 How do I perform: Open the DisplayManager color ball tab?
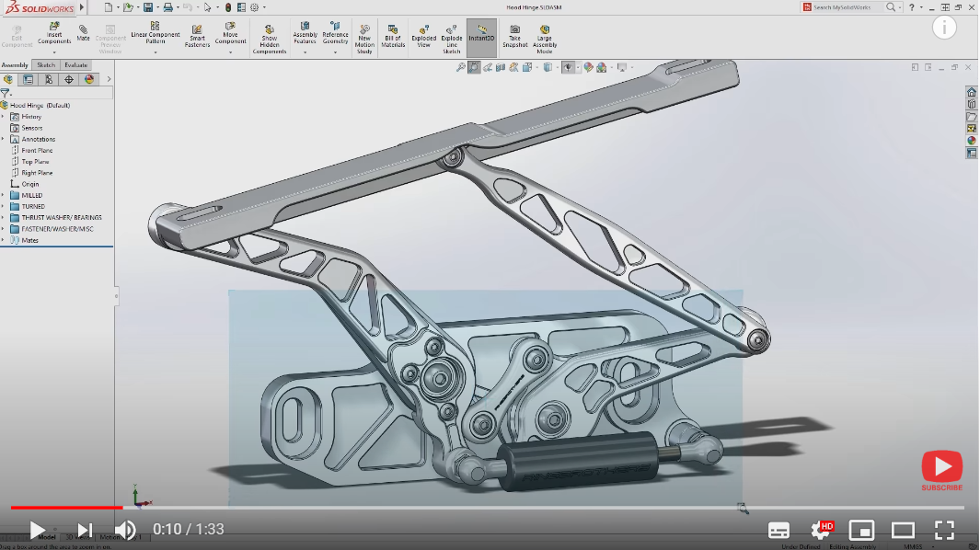(89, 79)
